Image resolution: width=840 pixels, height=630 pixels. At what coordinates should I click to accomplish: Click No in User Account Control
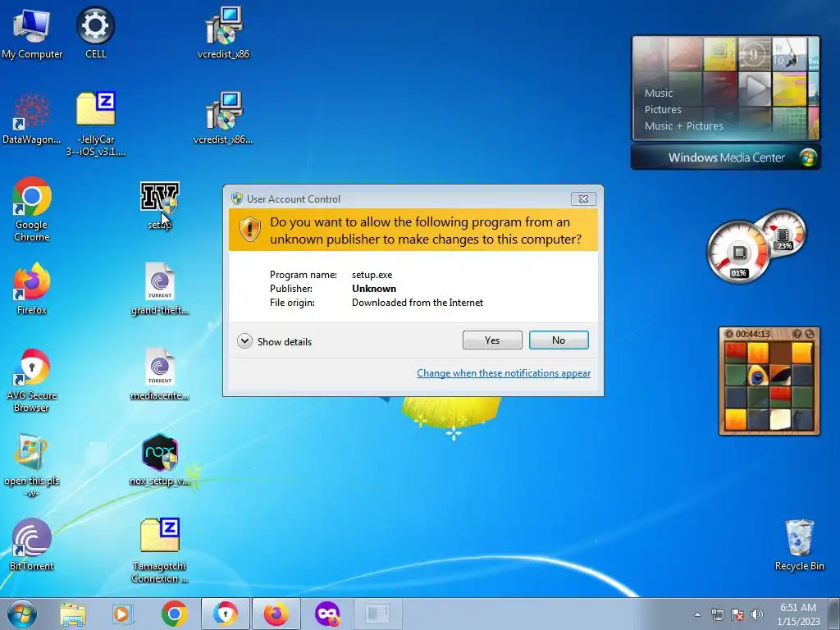click(559, 340)
